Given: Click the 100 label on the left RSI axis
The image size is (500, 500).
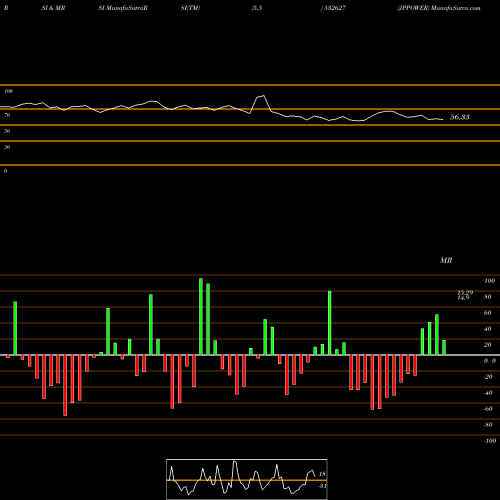Looking at the screenshot, I should tap(8, 91).
